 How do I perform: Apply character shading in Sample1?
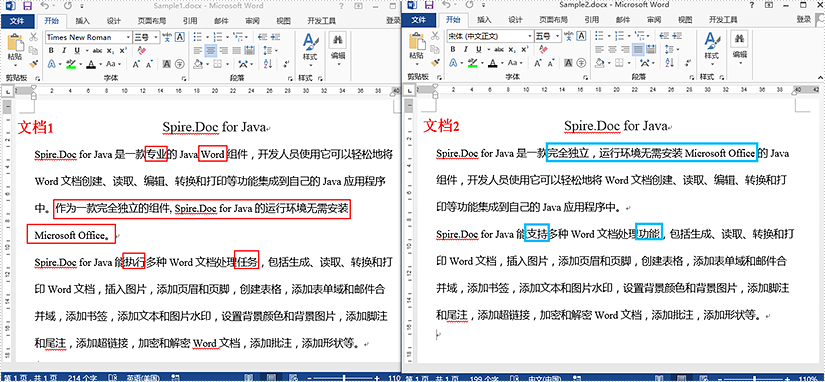click(167, 64)
